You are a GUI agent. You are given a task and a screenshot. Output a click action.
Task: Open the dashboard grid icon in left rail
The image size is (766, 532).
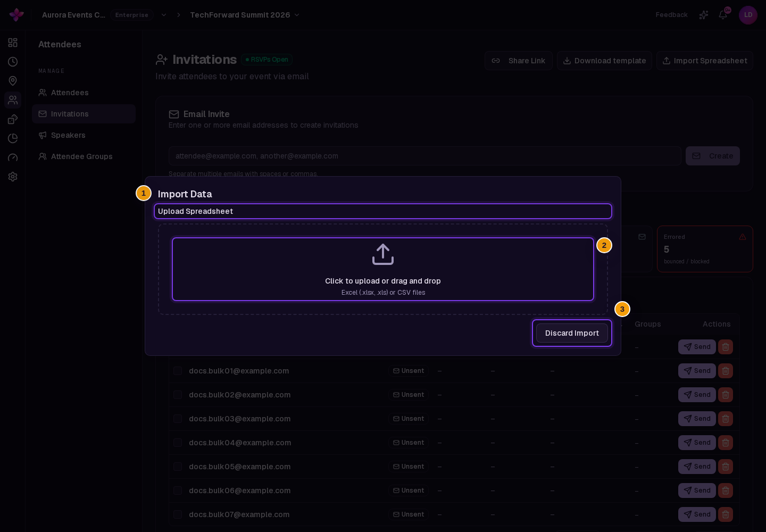[13, 43]
